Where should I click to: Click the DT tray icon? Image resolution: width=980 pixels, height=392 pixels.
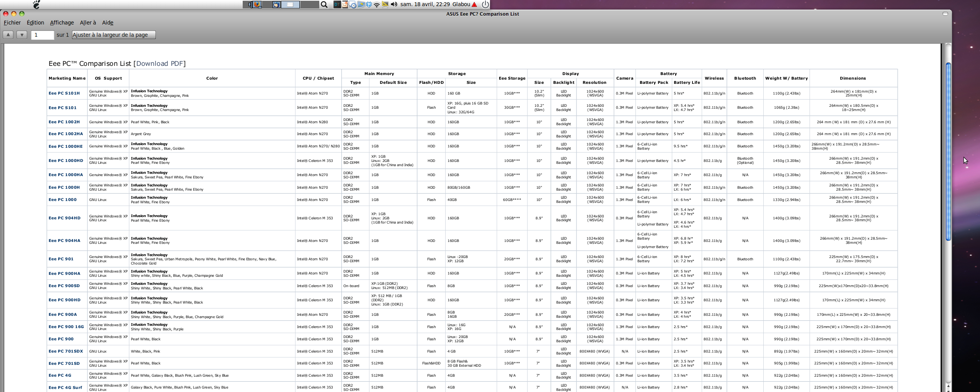(x=337, y=5)
